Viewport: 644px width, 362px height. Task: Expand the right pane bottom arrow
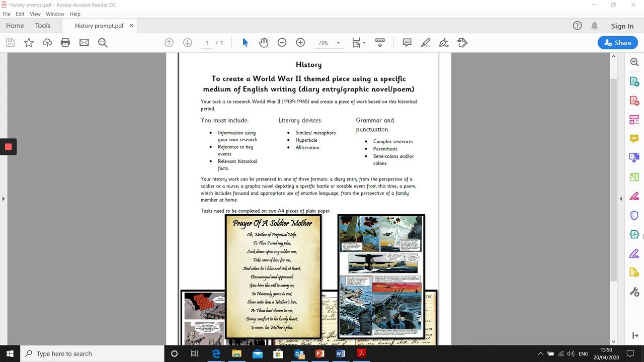click(x=634, y=335)
